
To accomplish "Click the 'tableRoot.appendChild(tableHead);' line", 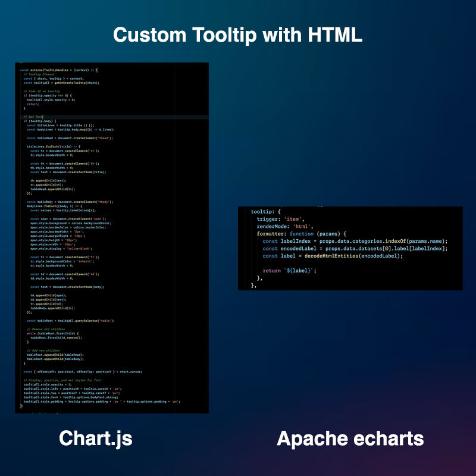I will [55, 355].
